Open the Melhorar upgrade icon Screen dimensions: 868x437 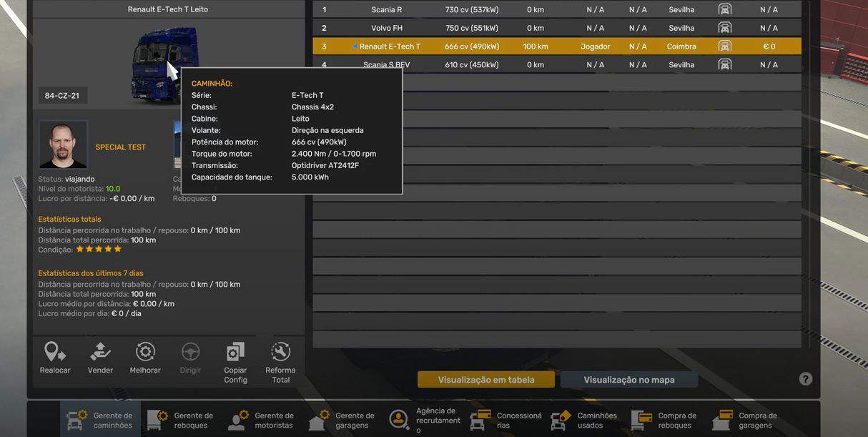145,353
